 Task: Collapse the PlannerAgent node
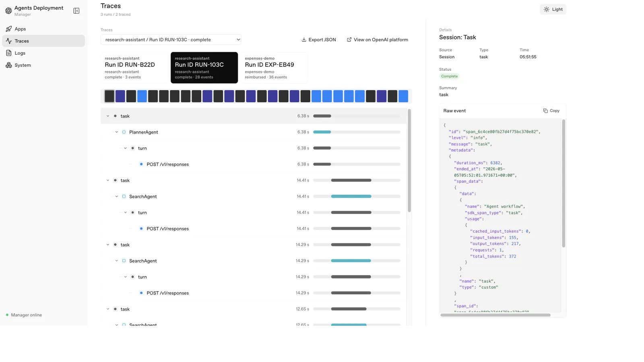(x=117, y=132)
